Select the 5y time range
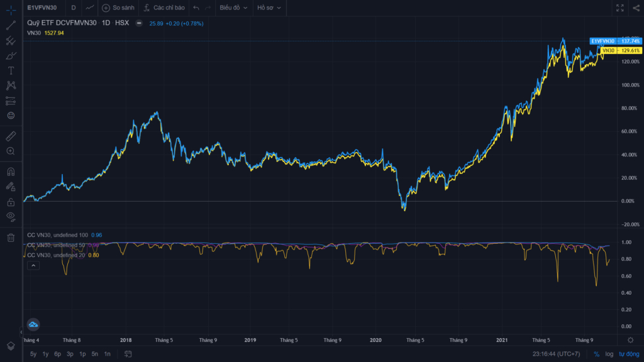Viewport: 644px width, 362px height. pyautogui.click(x=33, y=354)
